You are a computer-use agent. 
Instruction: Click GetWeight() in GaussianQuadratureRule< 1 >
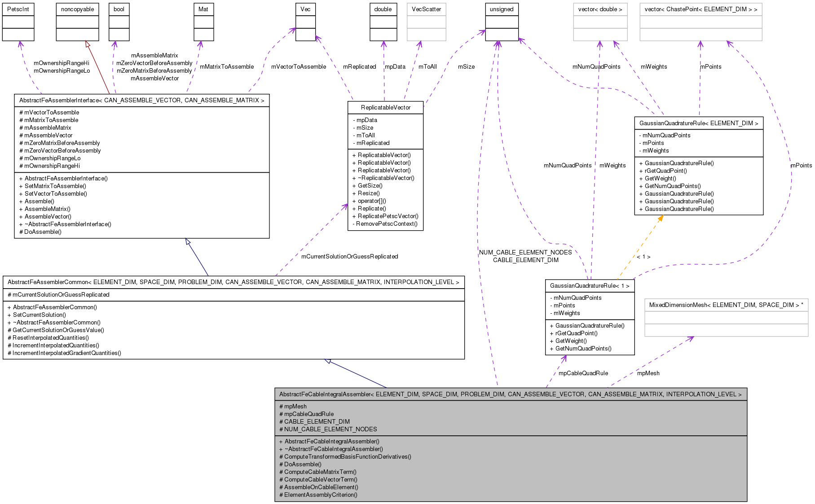click(x=568, y=341)
